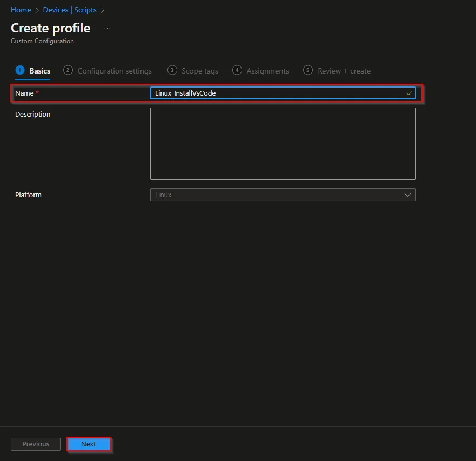Click the Previous button
476x461 pixels.
pos(36,444)
